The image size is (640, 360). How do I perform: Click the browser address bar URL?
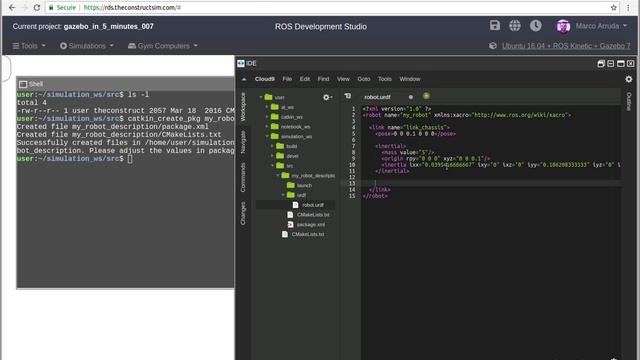click(132, 7)
